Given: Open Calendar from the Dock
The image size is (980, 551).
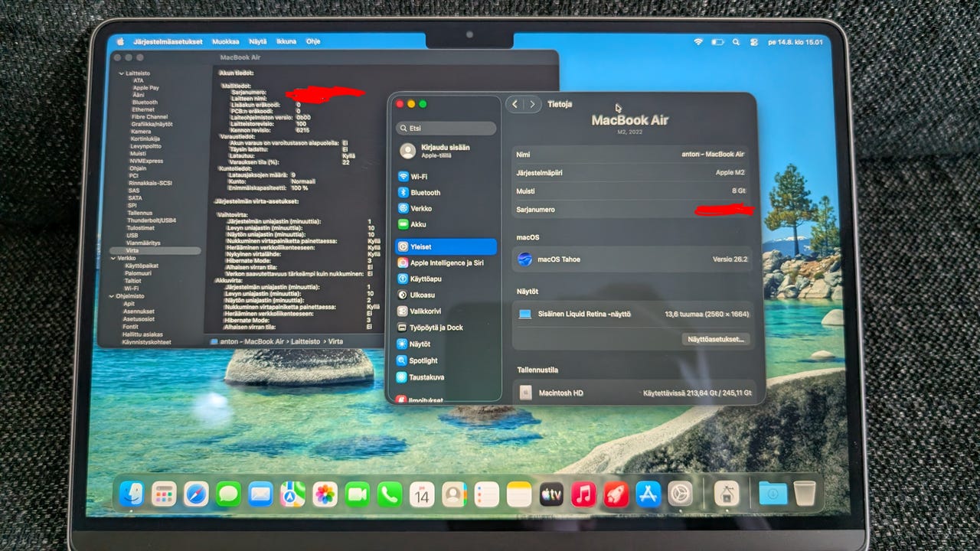Looking at the screenshot, I should [422, 494].
